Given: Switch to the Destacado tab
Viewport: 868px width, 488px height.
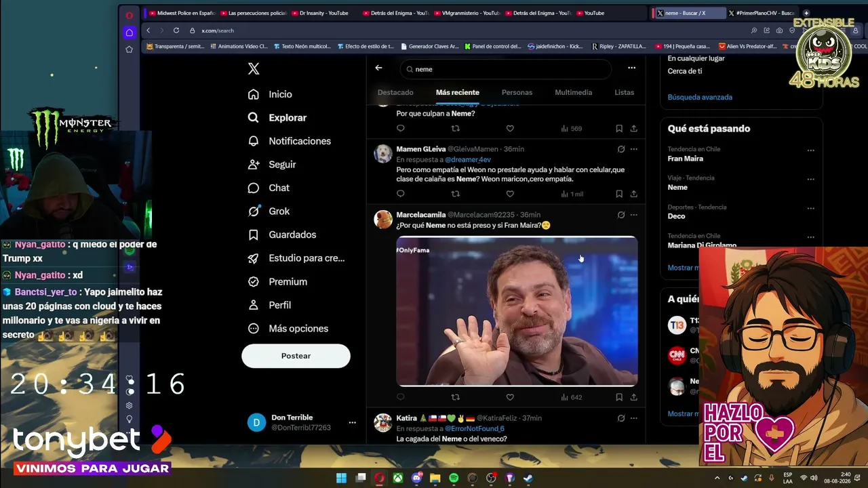Looking at the screenshot, I should 395,92.
